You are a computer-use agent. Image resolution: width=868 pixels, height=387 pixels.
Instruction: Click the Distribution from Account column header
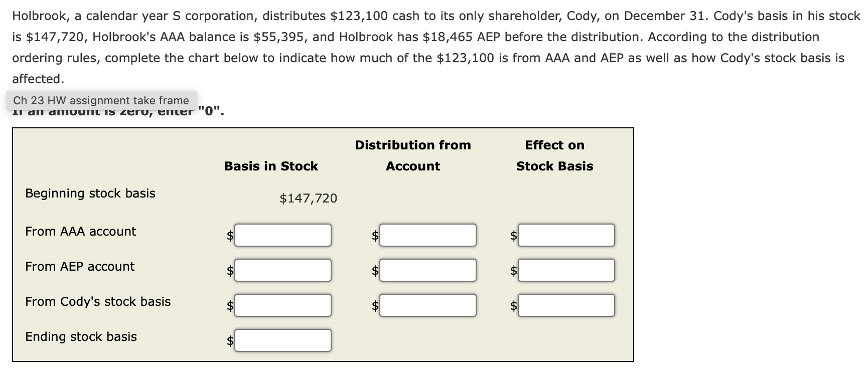[x=413, y=155]
